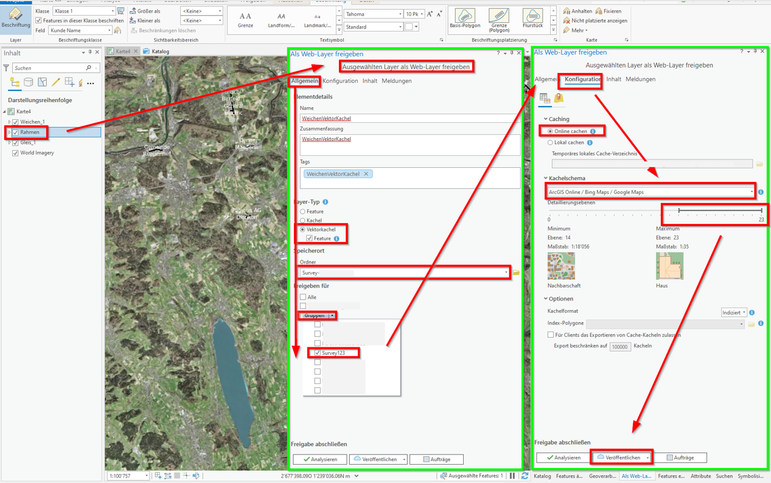Open the Klasse dropdown showing Klasse 1
The image size is (771, 483).
coord(84,11)
